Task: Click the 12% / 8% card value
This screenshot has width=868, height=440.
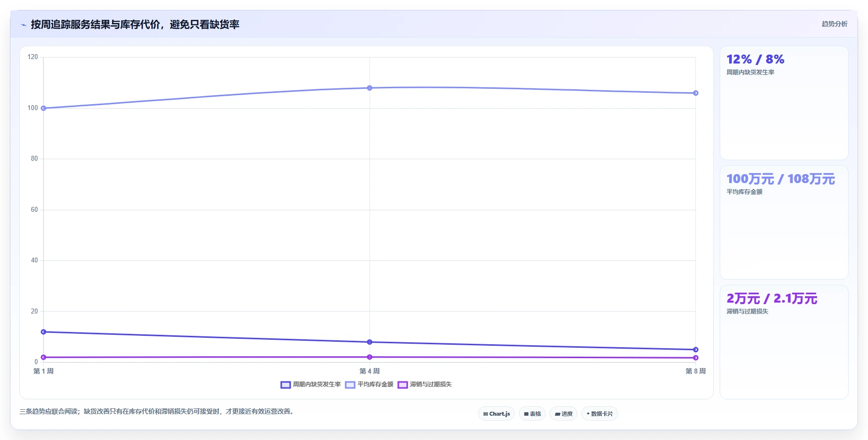Action: [x=755, y=60]
